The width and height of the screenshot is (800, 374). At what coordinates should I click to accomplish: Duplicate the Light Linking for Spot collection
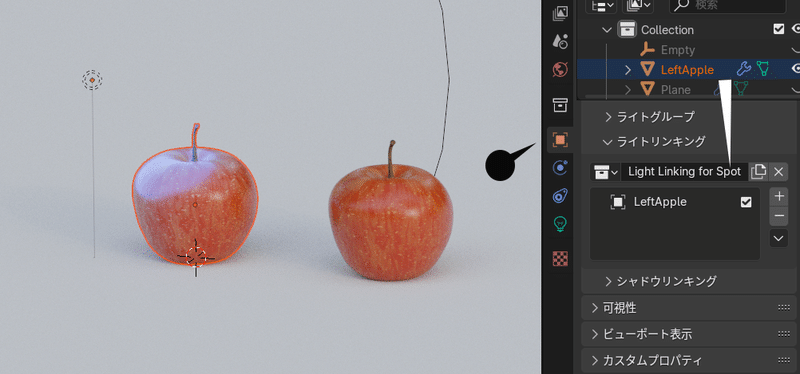[759, 171]
